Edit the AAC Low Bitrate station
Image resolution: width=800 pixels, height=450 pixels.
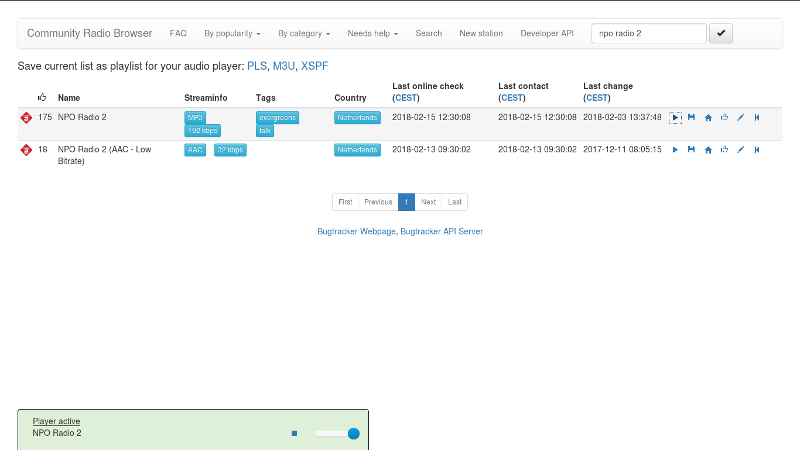coord(740,149)
